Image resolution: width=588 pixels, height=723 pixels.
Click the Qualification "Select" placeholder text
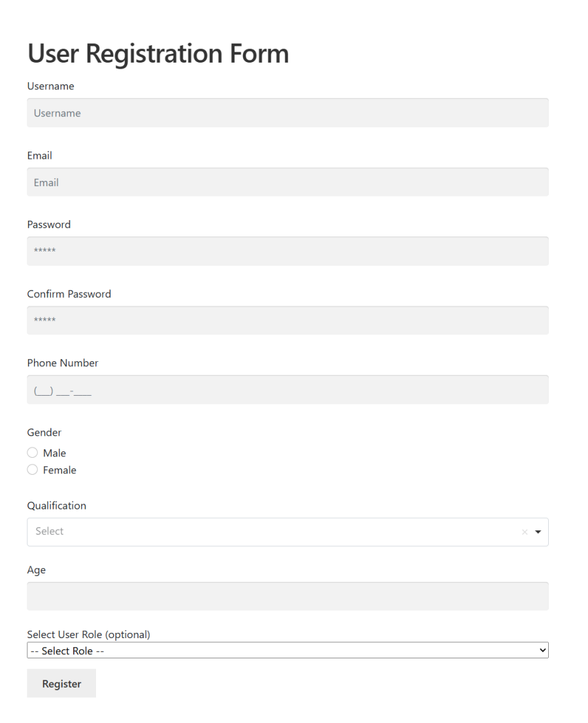50,532
